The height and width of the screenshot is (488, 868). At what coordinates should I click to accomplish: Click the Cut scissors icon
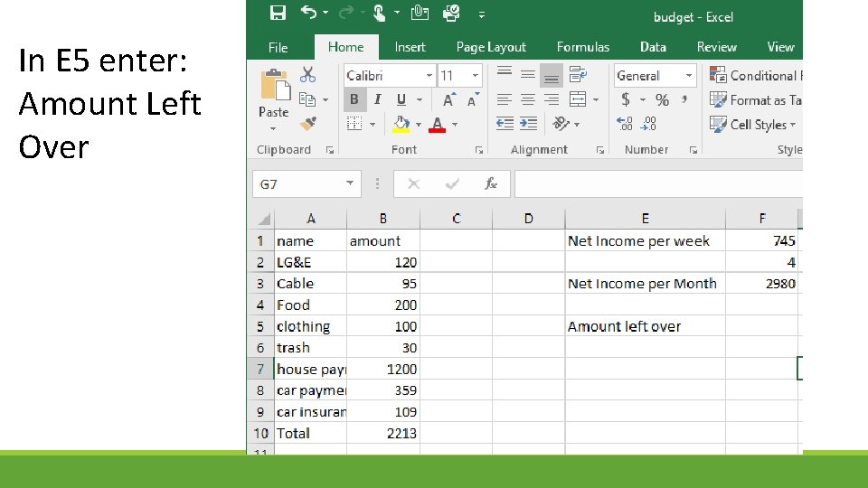tap(307, 75)
